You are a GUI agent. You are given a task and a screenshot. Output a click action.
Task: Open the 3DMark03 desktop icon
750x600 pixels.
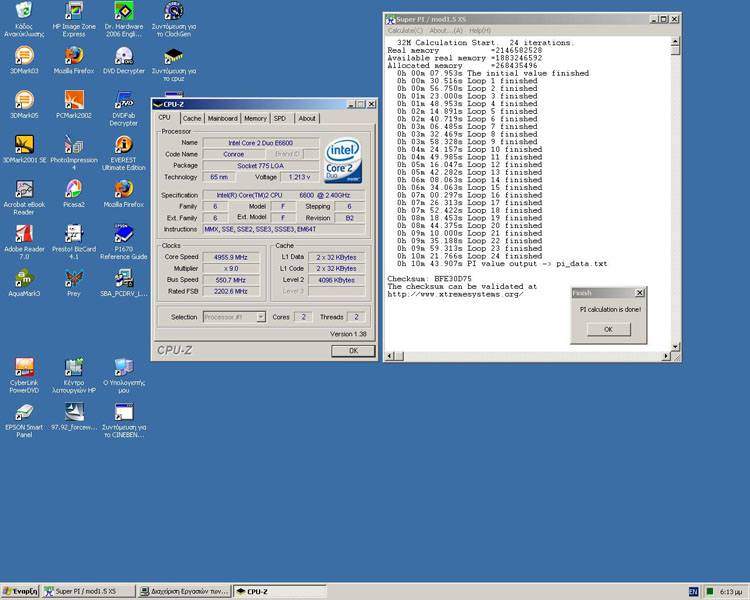[x=23, y=56]
